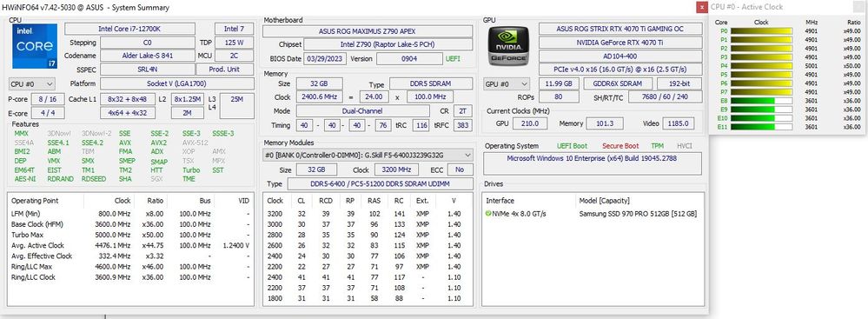Expand the memory module DIMM0 dropdown
The image size is (868, 319).
[467, 155]
